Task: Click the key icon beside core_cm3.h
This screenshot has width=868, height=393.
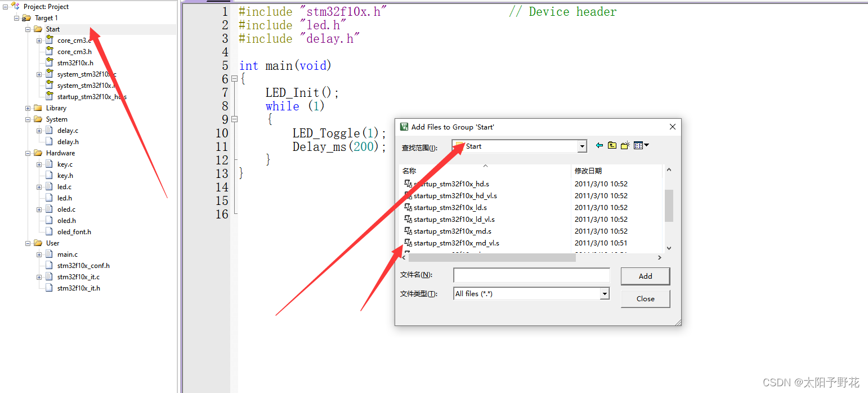Action: tap(50, 51)
